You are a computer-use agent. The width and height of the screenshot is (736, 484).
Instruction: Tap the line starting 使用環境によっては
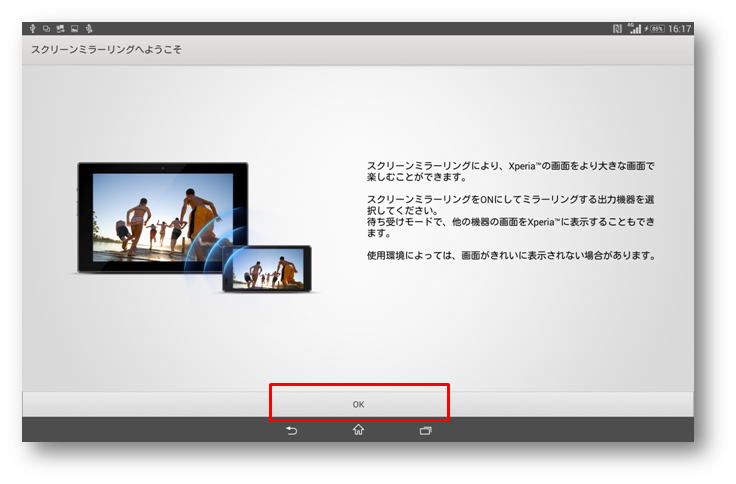click(511, 255)
